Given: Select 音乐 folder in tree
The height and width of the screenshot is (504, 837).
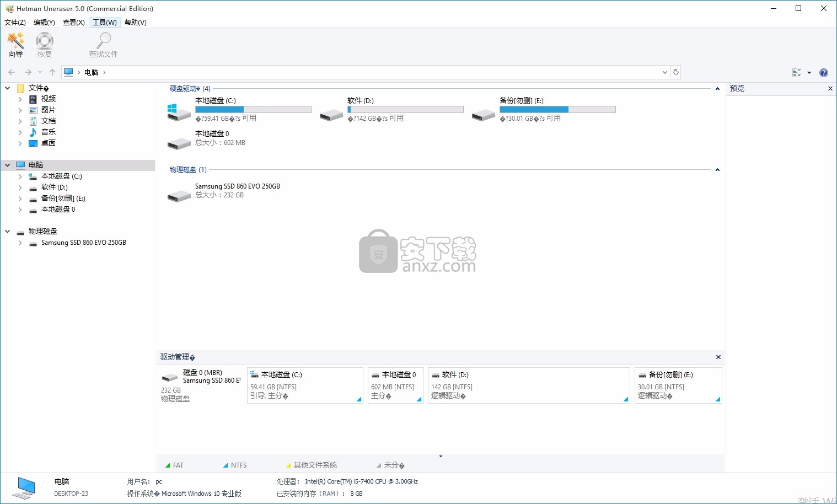Looking at the screenshot, I should [49, 132].
